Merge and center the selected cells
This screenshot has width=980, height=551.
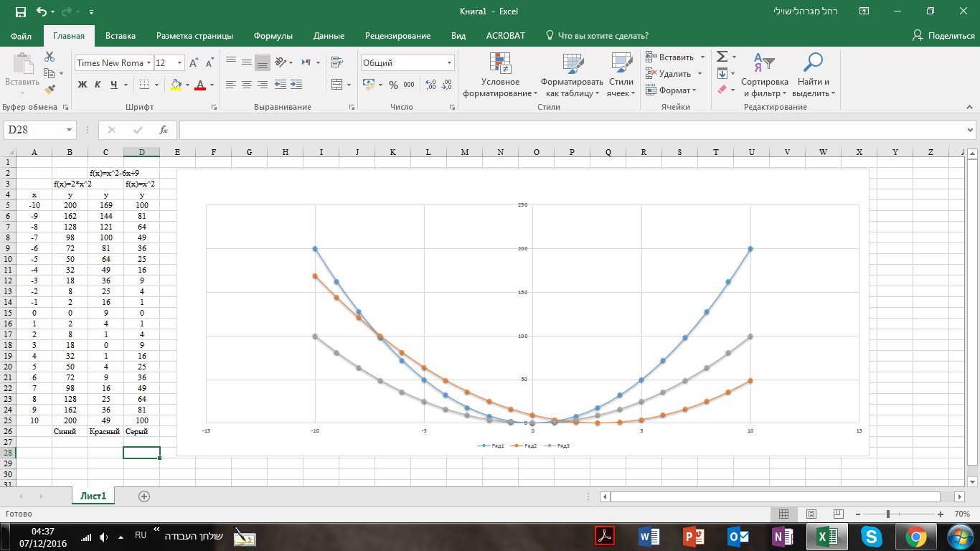(337, 85)
